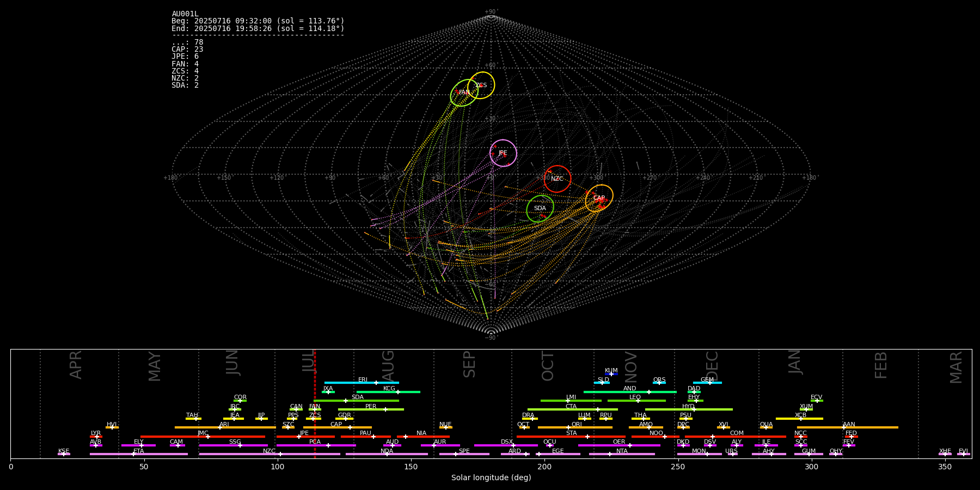Click the 'SDA: 2' legend entry
The height and width of the screenshot is (490, 980).
click(x=185, y=85)
